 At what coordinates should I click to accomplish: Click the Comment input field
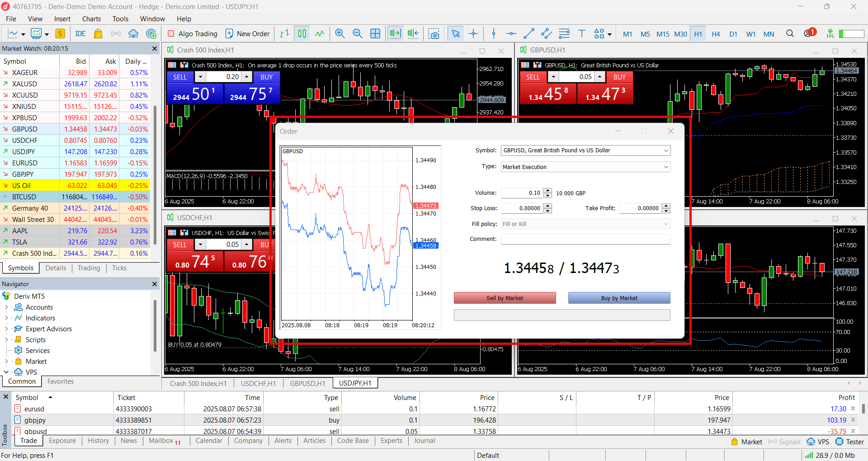(585, 239)
